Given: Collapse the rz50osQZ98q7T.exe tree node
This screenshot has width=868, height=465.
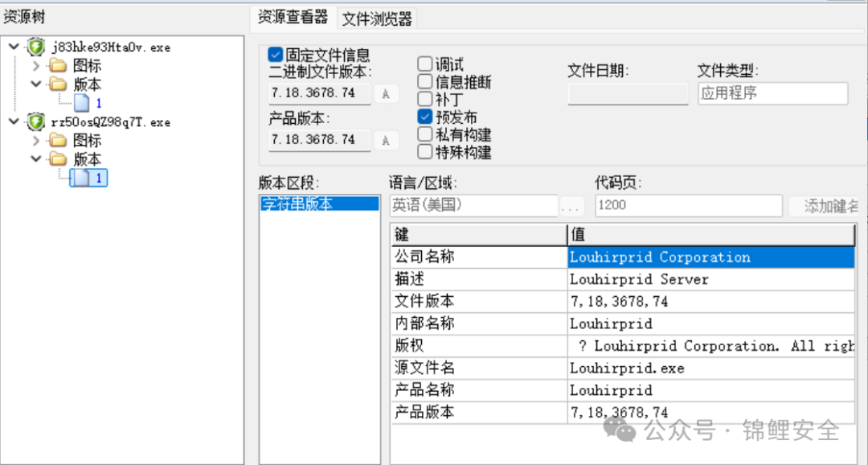Looking at the screenshot, I should (x=14, y=122).
